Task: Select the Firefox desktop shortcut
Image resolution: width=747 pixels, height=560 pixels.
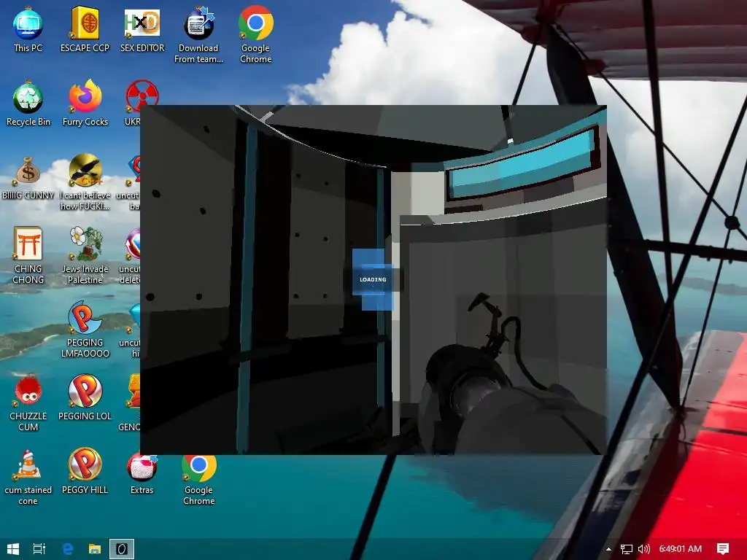Action: click(85, 104)
